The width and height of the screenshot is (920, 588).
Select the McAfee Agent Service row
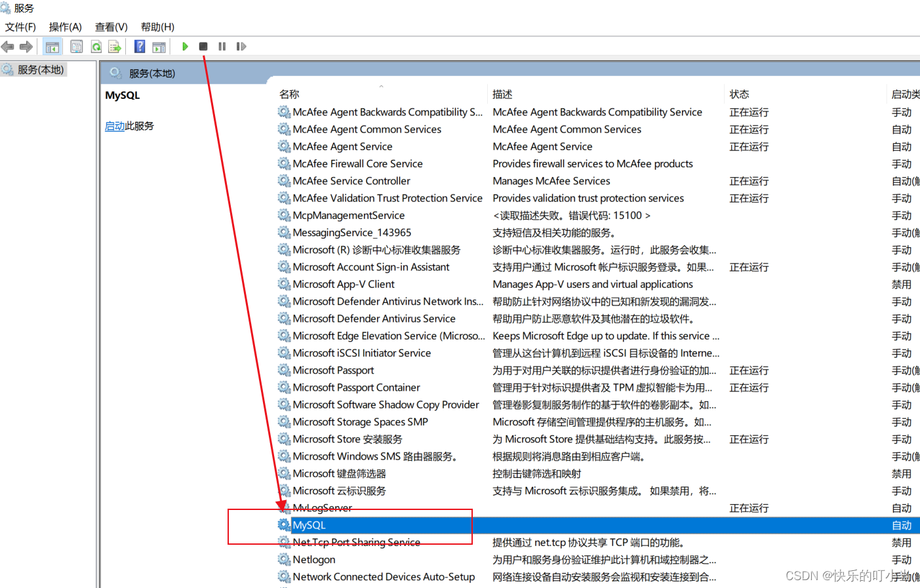click(x=597, y=147)
